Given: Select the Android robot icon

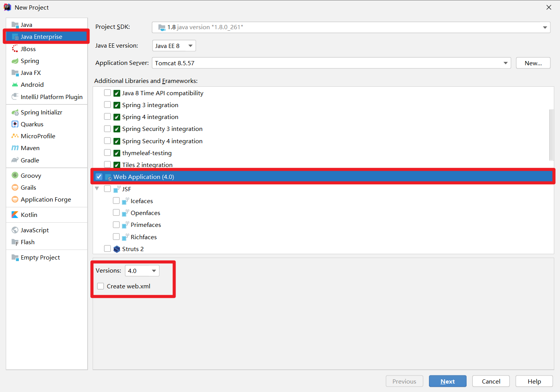Looking at the screenshot, I should pos(15,85).
